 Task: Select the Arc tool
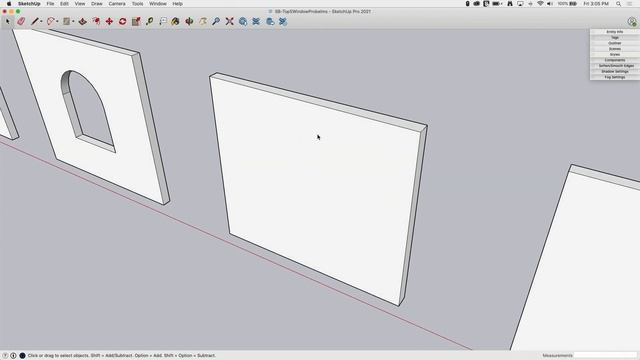(x=50, y=21)
